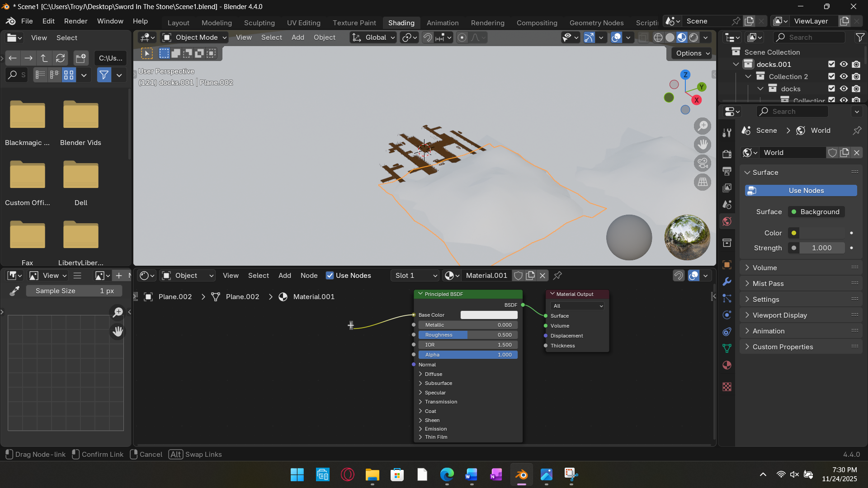Open the Object Data properties tab
The image size is (868, 488).
(x=727, y=348)
